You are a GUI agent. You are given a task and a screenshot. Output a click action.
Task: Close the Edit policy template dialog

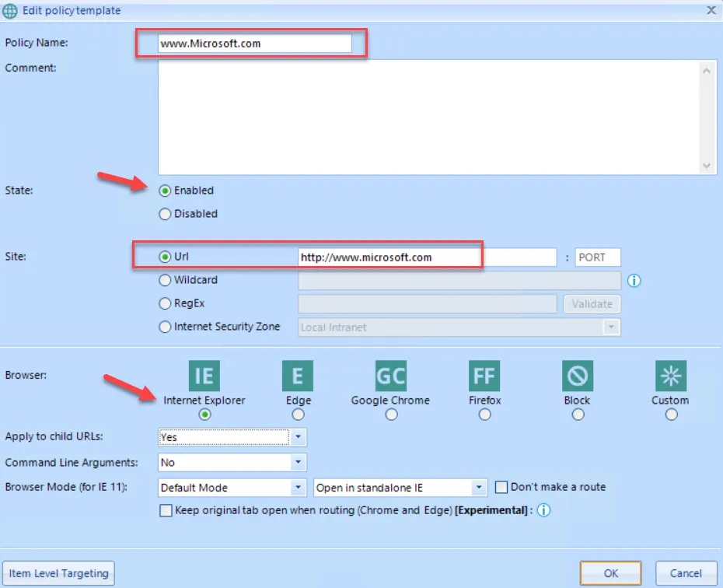click(711, 10)
